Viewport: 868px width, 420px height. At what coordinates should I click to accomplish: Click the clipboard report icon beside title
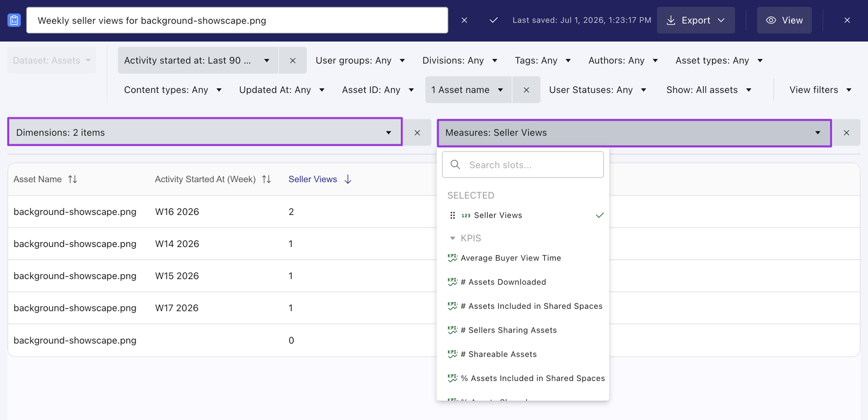click(14, 20)
